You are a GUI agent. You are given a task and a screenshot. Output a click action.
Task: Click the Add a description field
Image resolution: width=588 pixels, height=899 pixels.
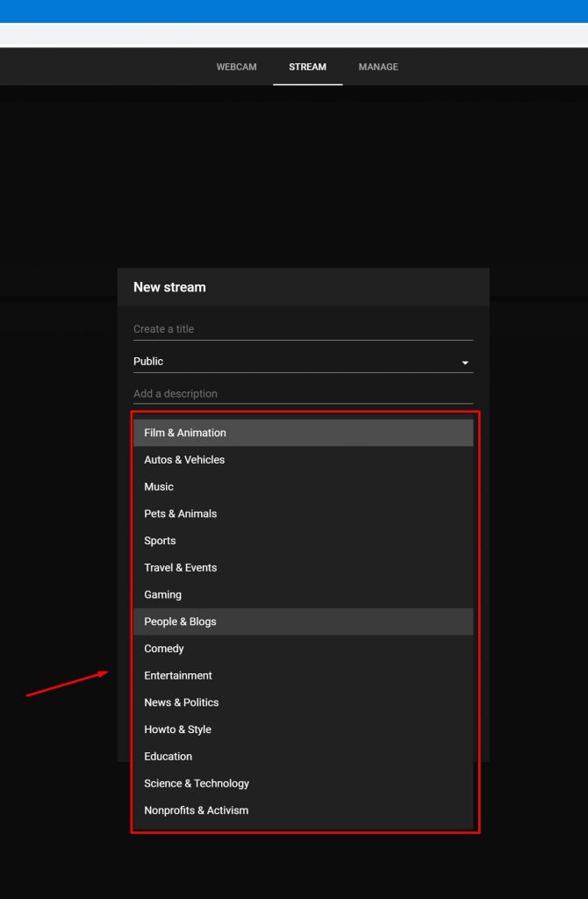pos(303,394)
